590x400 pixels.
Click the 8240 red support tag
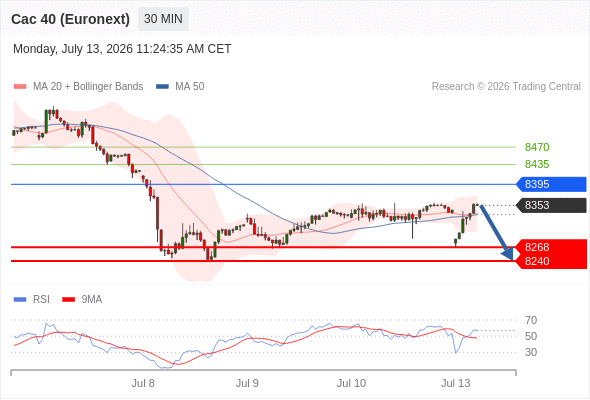[x=551, y=262]
